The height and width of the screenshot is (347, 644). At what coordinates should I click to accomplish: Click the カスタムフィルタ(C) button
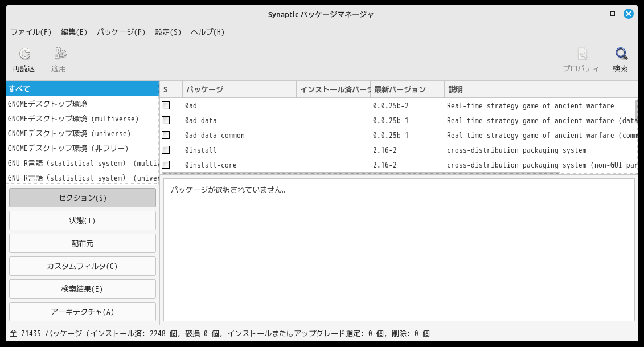click(x=83, y=266)
